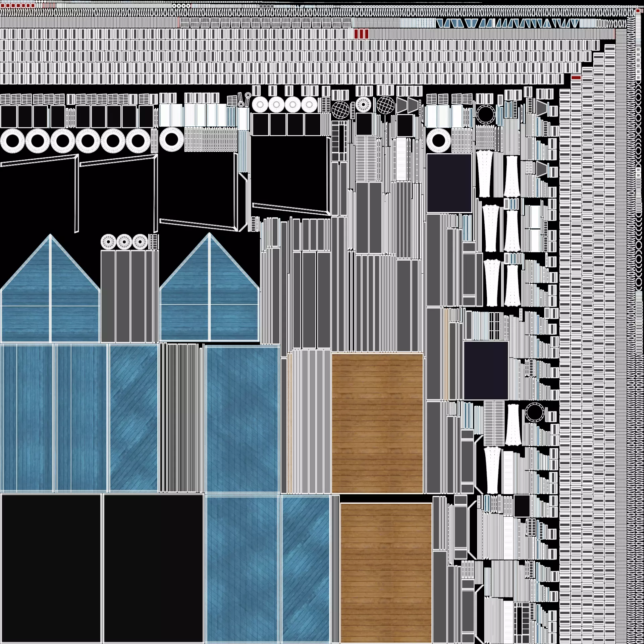Click the upper dark navy square

(x=449, y=183)
